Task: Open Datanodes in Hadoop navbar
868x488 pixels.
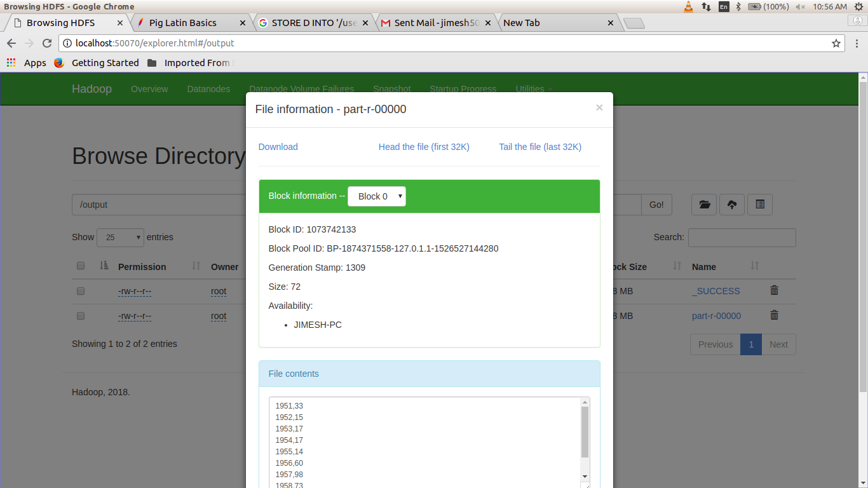Action: coord(208,89)
